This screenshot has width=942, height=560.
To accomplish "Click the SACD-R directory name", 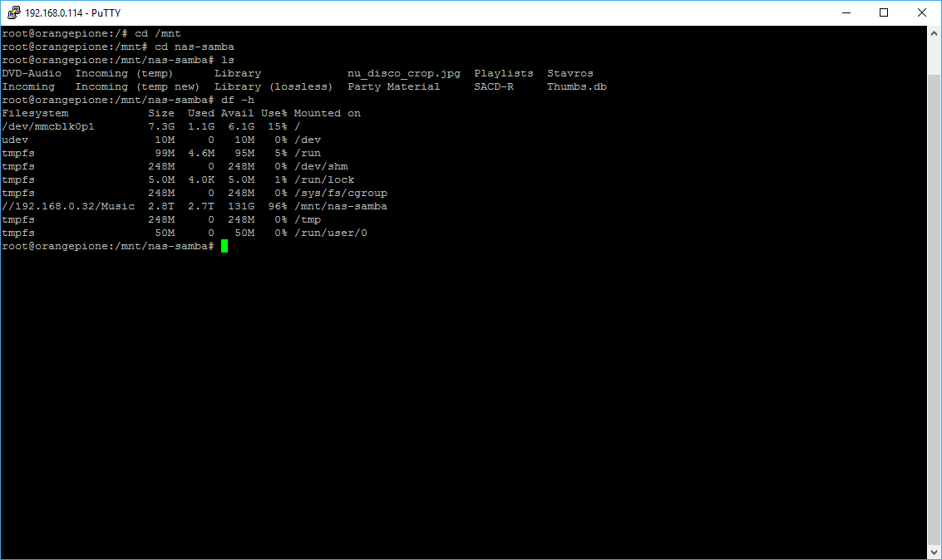I will pos(493,86).
